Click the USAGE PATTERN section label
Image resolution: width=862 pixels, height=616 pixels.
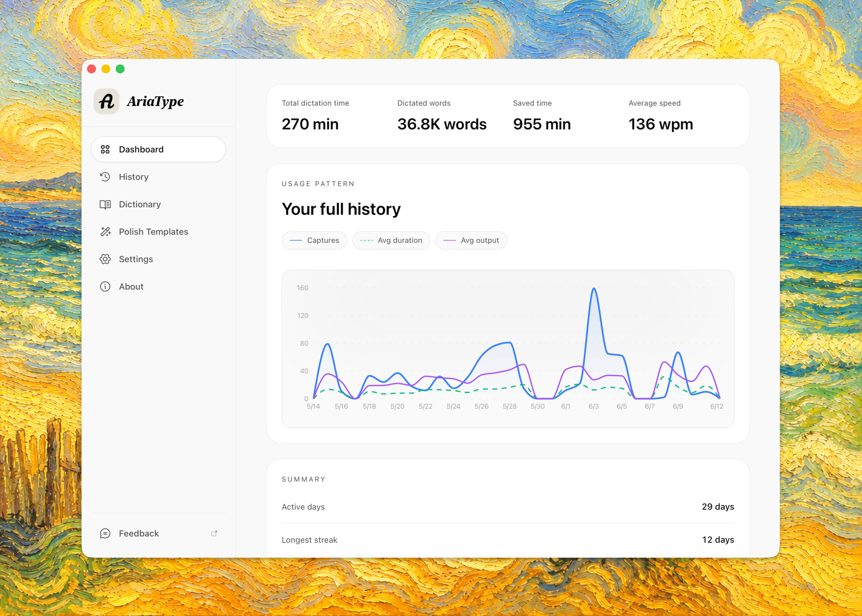(x=318, y=184)
